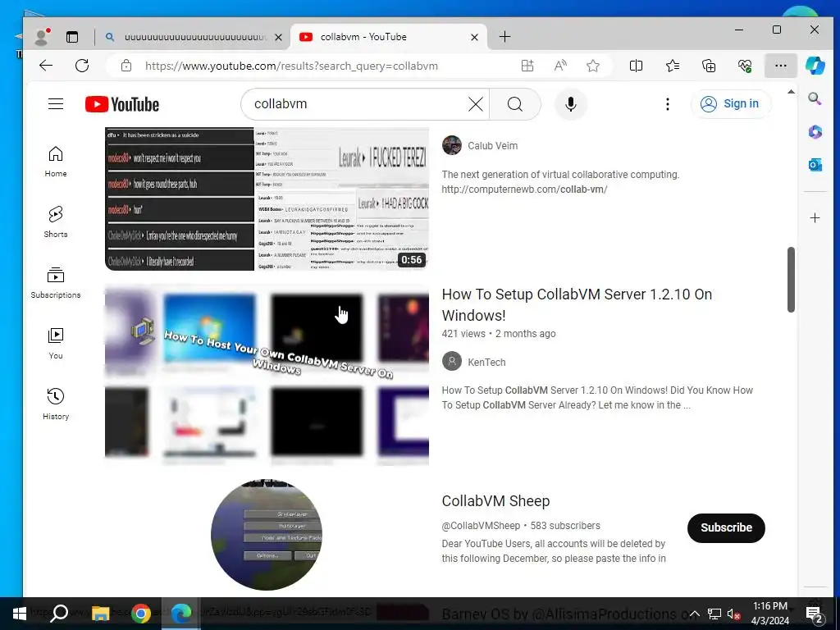The height and width of the screenshot is (630, 840).
Task: Open Edge tab actions menu icon
Action: 72,36
